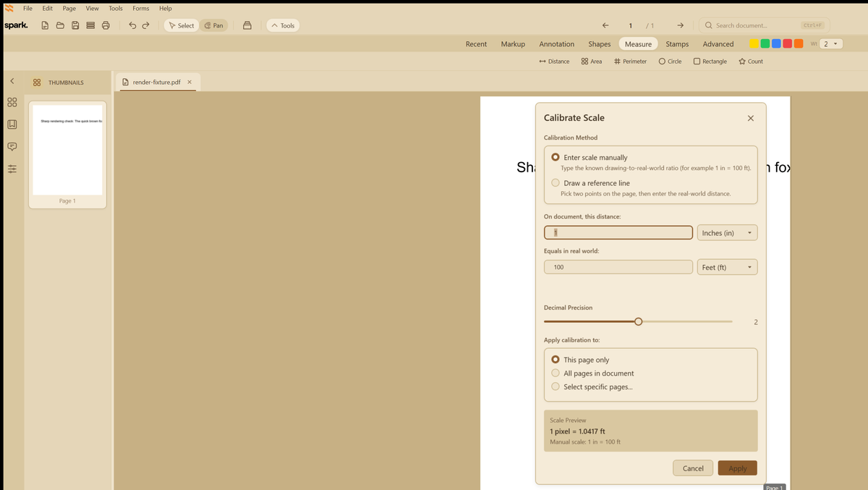Open the Forms menu
The width and height of the screenshot is (868, 490).
pyautogui.click(x=141, y=9)
